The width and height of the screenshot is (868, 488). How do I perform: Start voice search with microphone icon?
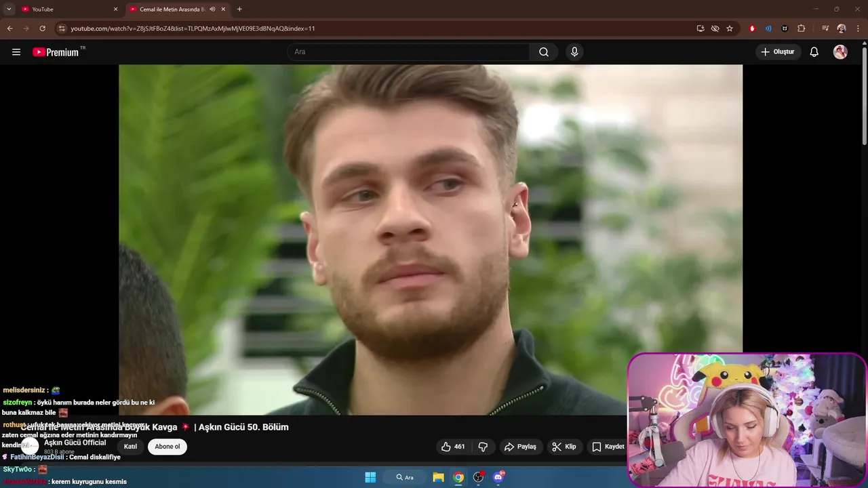[574, 52]
